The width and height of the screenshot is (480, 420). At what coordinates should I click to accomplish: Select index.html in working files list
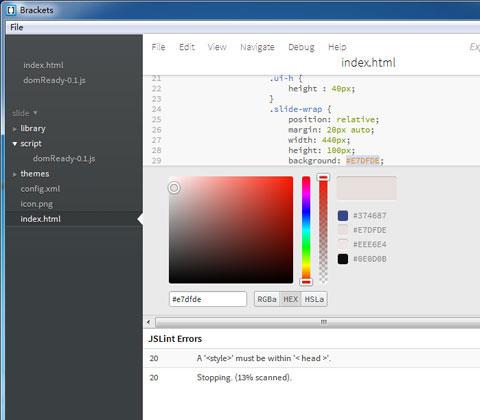(43, 65)
